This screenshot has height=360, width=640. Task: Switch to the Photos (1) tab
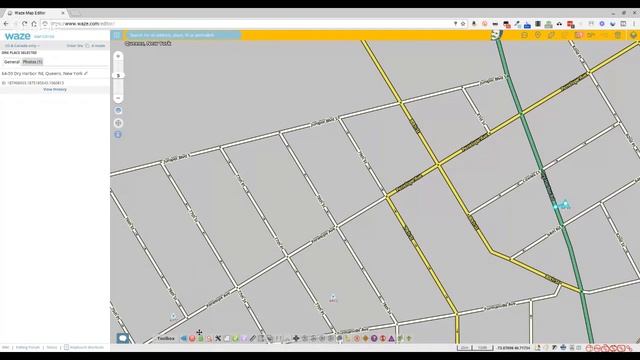pos(33,62)
